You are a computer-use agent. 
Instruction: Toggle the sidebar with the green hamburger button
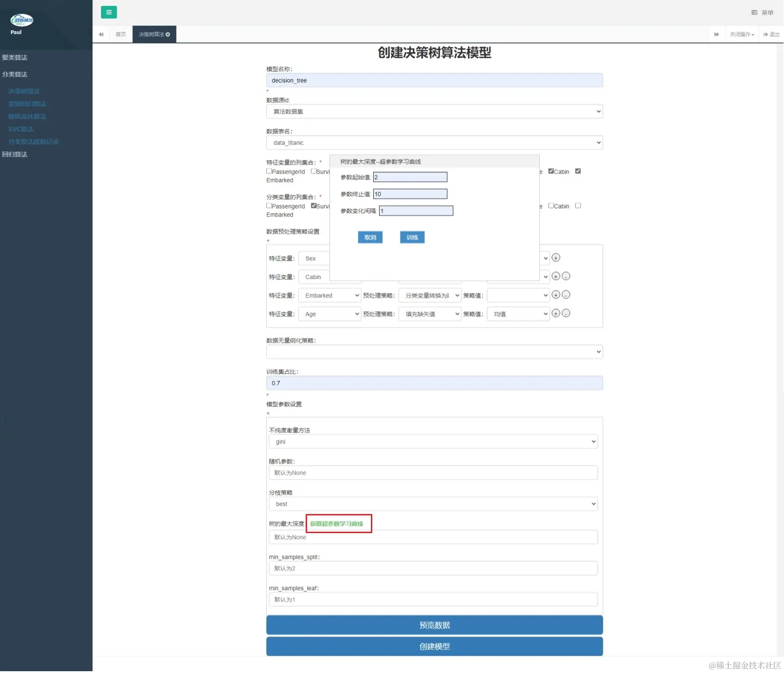109,12
